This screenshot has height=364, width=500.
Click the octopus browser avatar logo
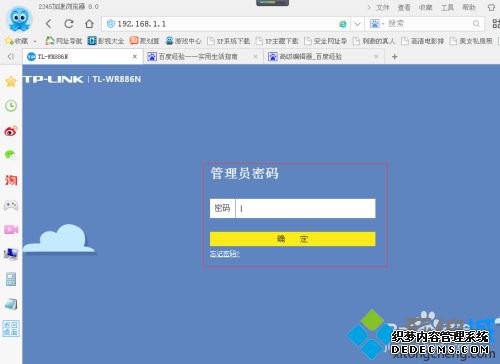click(x=20, y=19)
